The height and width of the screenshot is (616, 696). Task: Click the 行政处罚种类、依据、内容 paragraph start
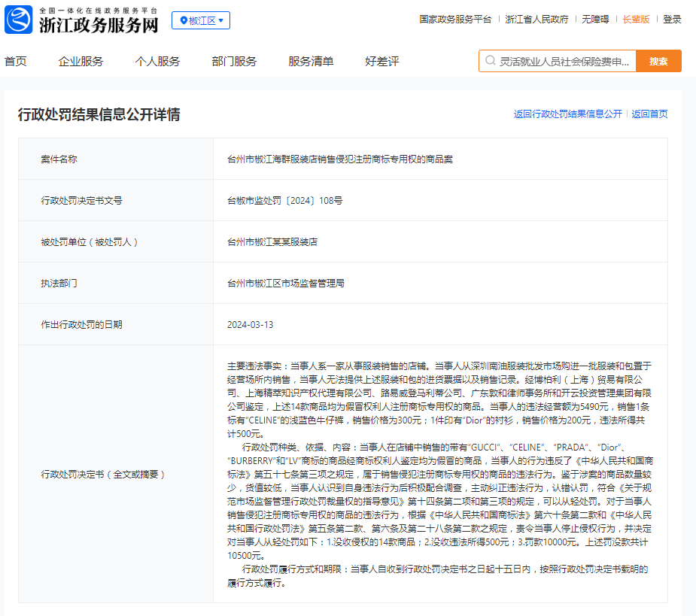(296, 448)
